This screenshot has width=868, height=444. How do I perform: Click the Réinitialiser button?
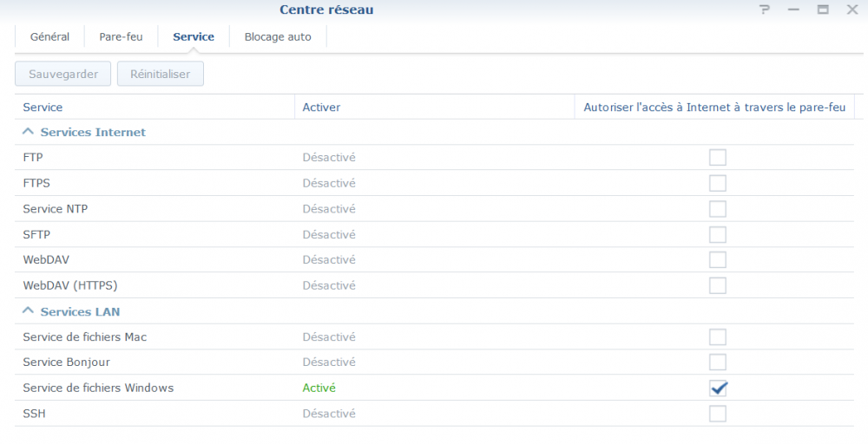click(161, 74)
